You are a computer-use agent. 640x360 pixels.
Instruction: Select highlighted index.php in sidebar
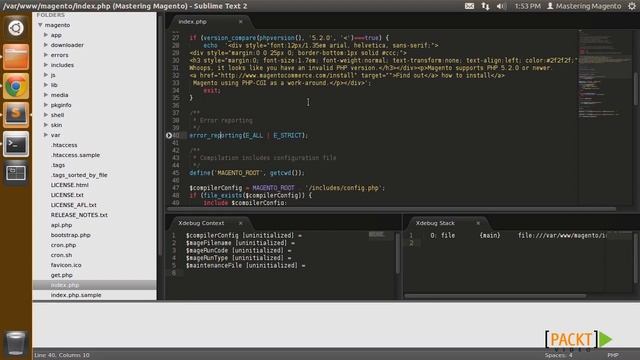(94, 285)
